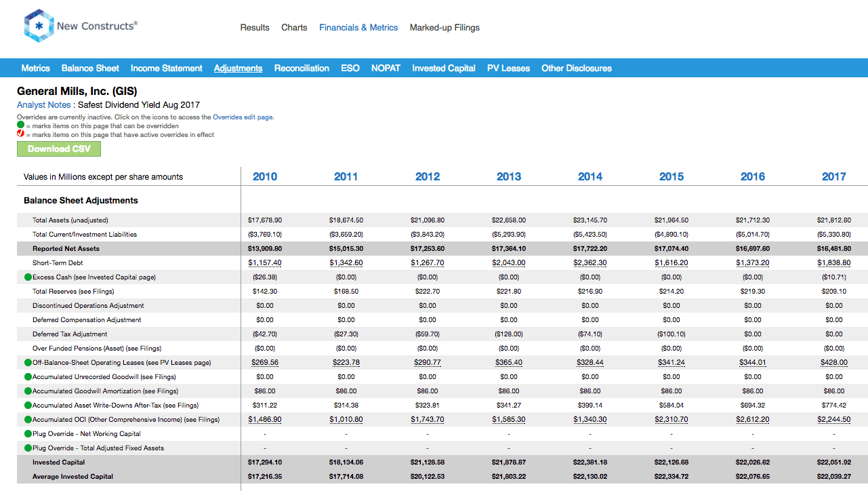Open the Analyst Notes link
Viewport: 868px width, 491px height.
(44, 105)
